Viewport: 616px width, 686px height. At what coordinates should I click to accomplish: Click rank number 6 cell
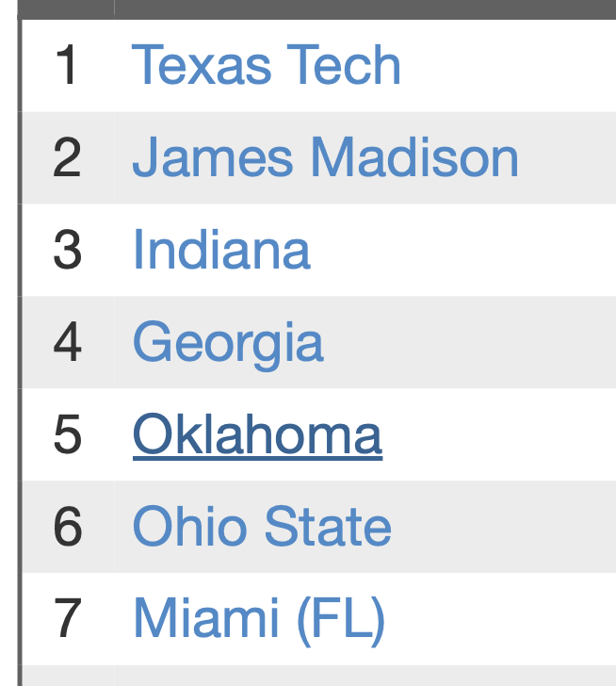67,527
